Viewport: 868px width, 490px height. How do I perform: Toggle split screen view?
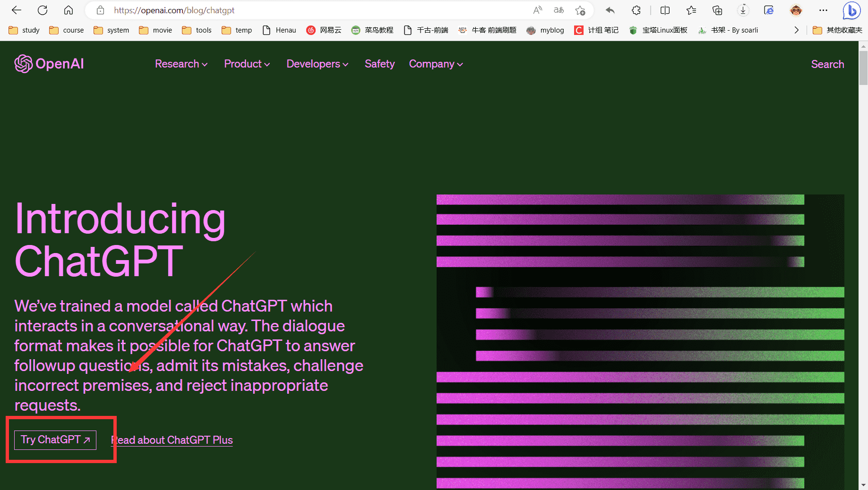665,10
